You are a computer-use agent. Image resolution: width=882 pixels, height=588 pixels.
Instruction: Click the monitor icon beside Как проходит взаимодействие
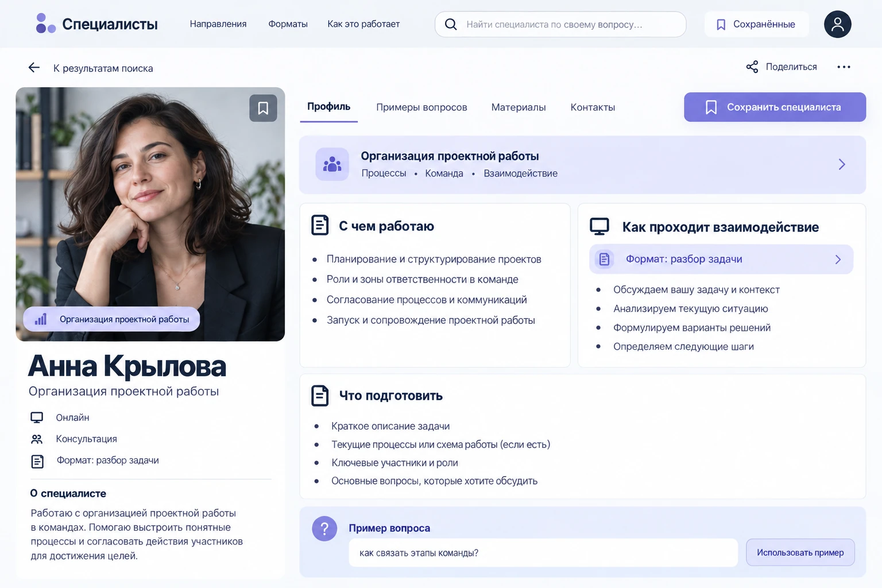pos(599,226)
